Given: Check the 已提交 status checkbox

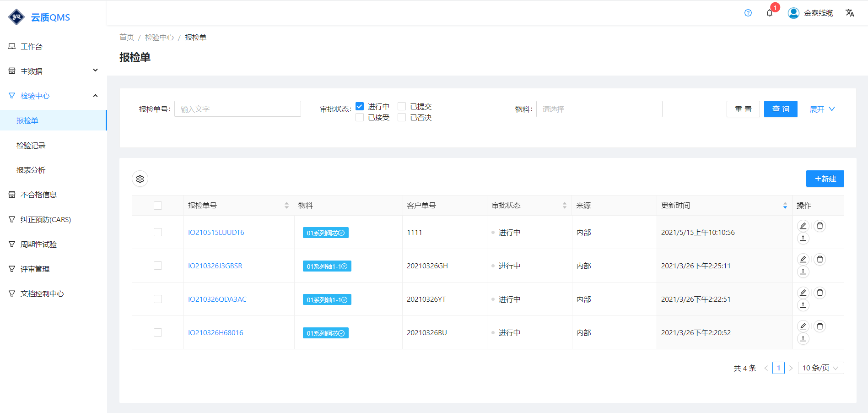Looking at the screenshot, I should coord(402,106).
